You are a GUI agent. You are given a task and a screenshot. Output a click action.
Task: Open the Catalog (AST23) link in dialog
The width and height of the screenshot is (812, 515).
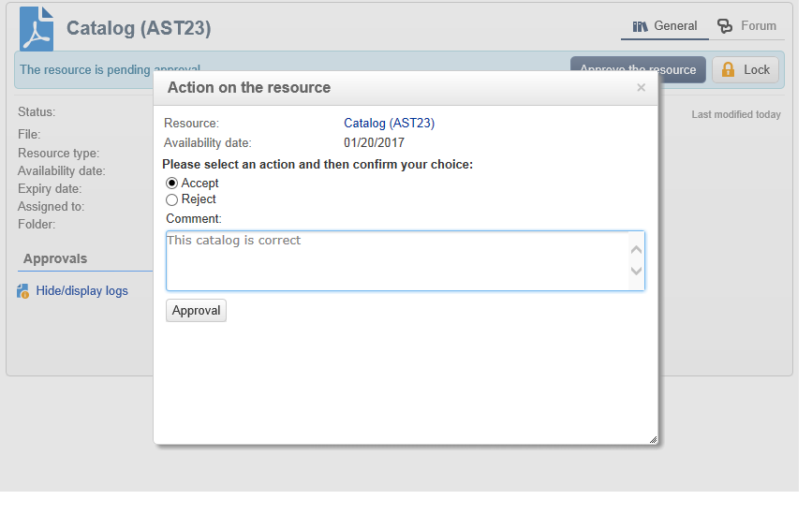coord(389,123)
